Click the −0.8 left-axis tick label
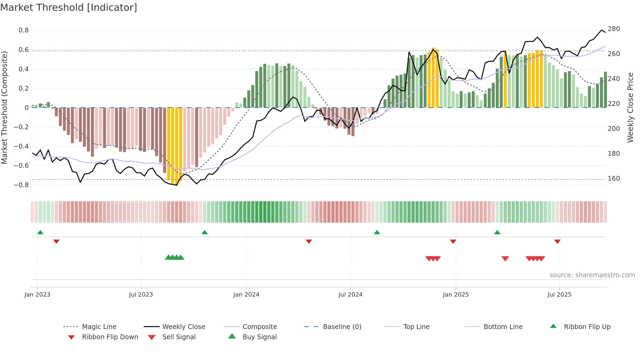This screenshot has height=362, width=644. [x=21, y=185]
